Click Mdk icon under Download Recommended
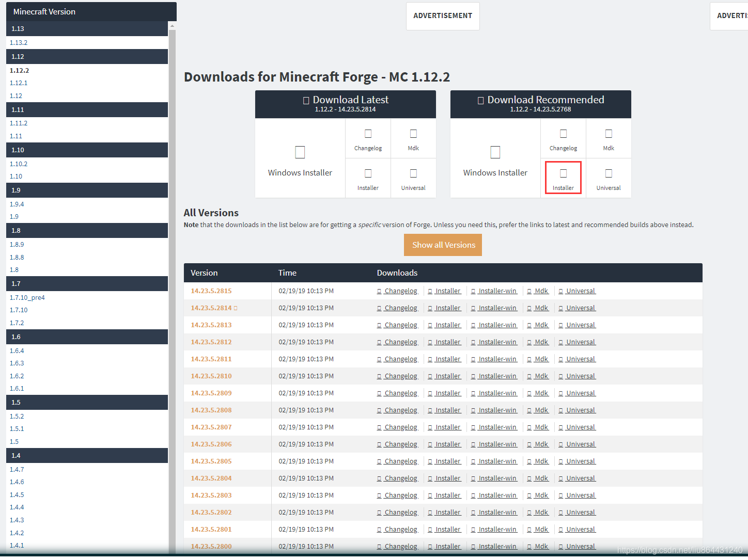 pyautogui.click(x=609, y=134)
